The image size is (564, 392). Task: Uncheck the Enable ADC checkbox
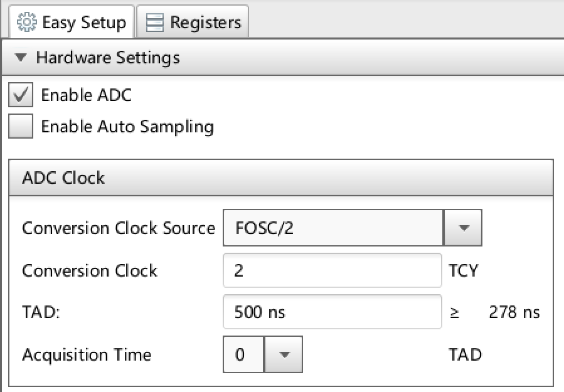pos(21,95)
